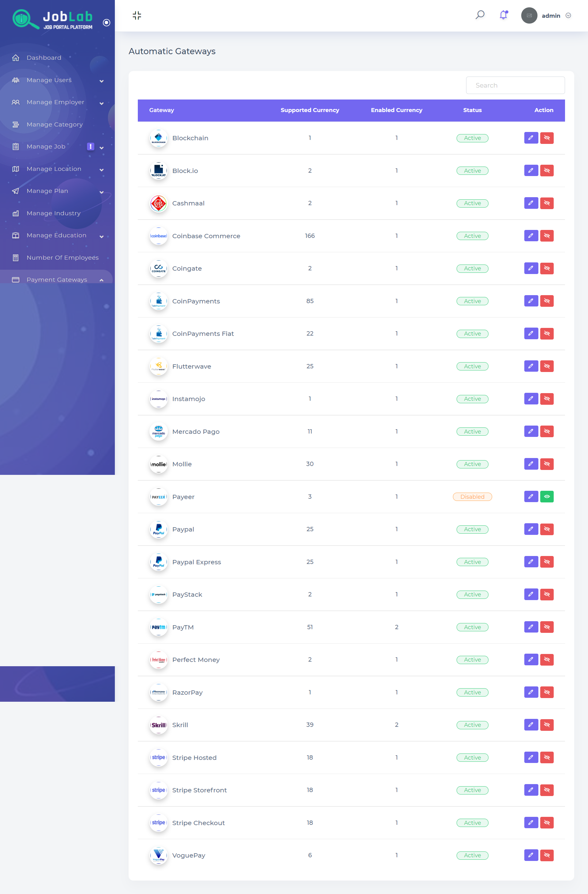Collapse the Payment Gateways menu
The width and height of the screenshot is (588, 894).
[102, 280]
